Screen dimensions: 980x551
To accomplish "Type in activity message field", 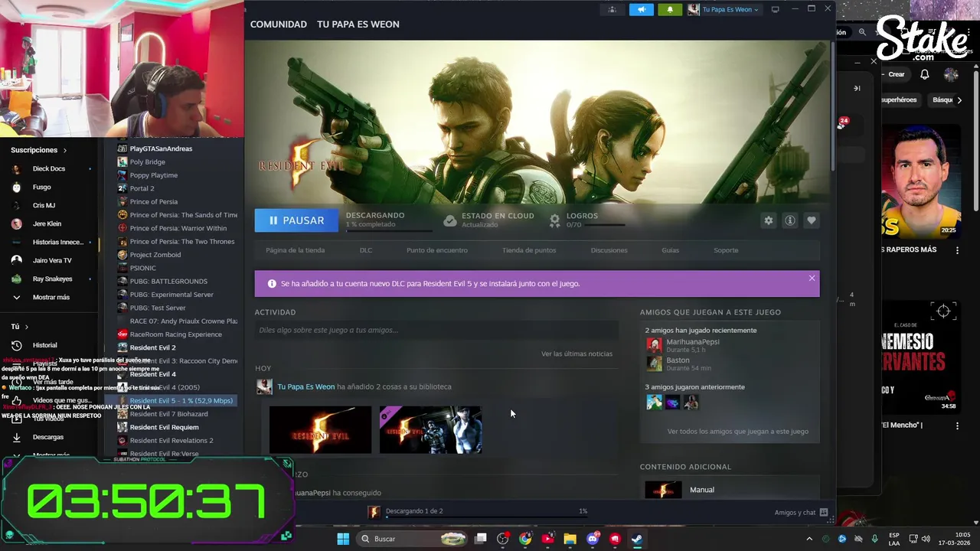I will [436, 331].
